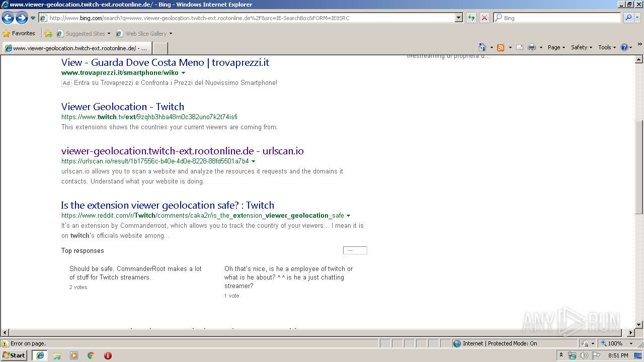This screenshot has width=644, height=362.
Task: Click the twitch.tv/ext green URL text
Action: pos(149,117)
